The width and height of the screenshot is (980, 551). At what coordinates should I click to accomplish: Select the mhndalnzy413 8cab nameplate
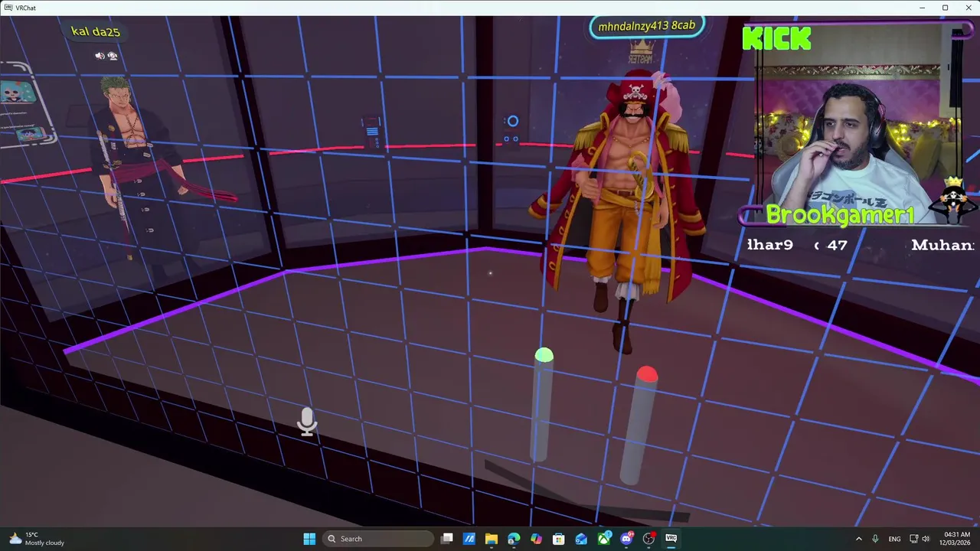[x=647, y=25]
